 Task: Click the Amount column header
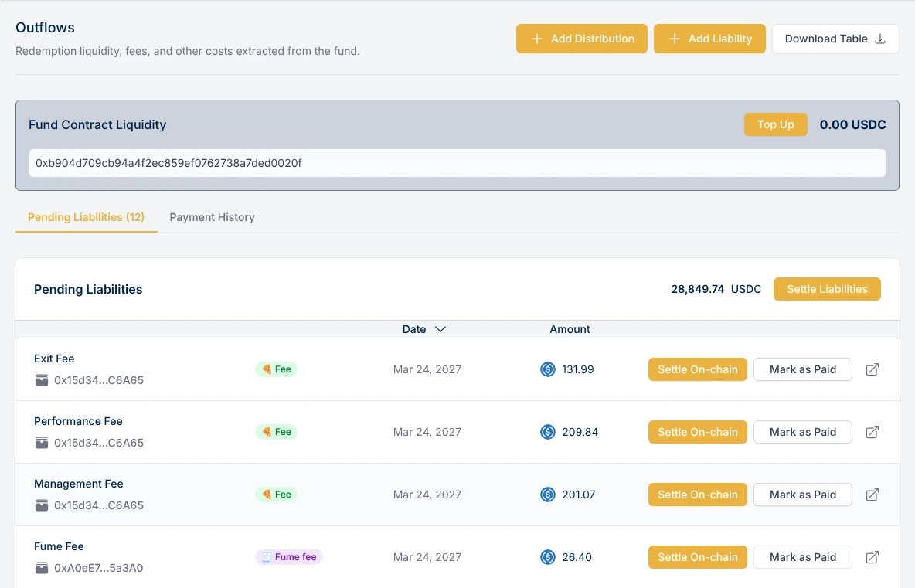point(570,329)
